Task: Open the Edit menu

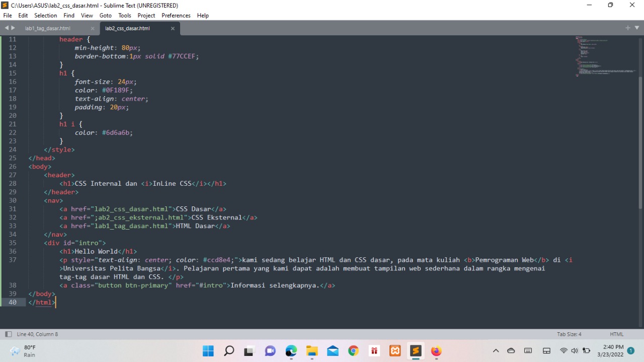Action: click(23, 16)
